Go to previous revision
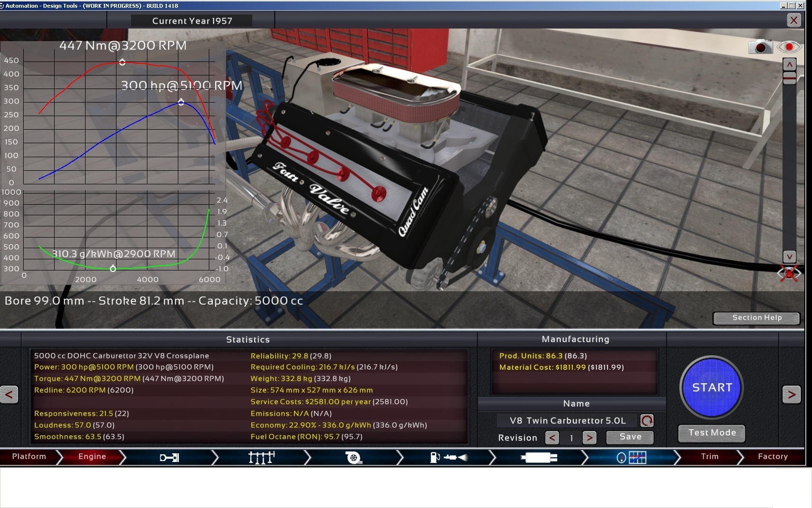 click(552, 438)
